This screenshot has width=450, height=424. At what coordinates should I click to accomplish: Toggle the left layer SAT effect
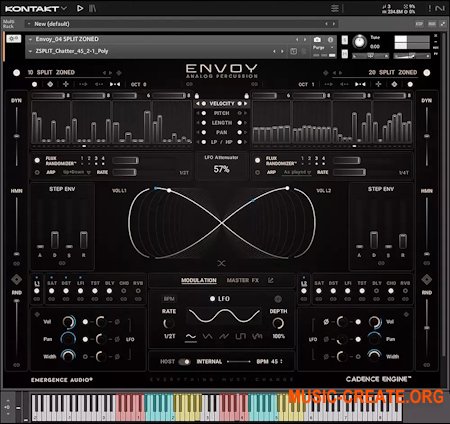click(x=52, y=291)
